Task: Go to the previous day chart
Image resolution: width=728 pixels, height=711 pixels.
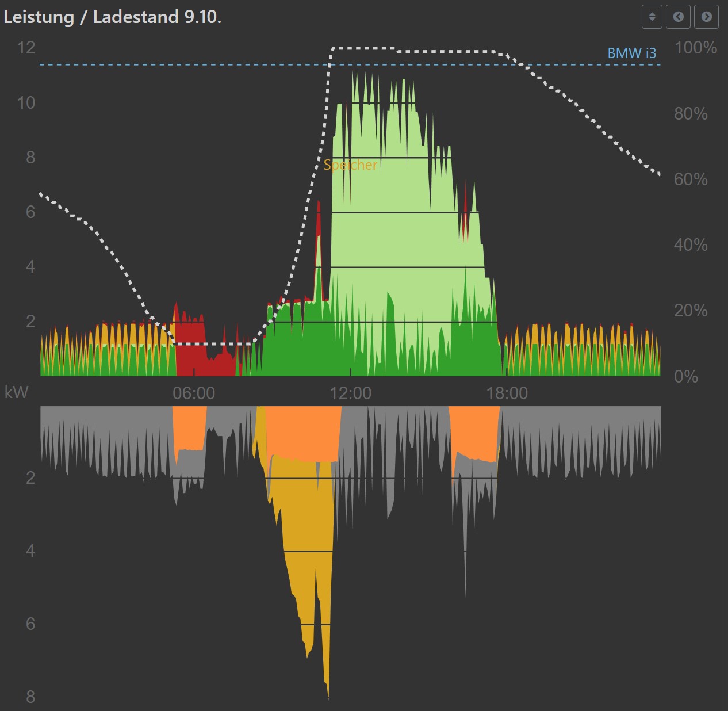Action: click(679, 17)
